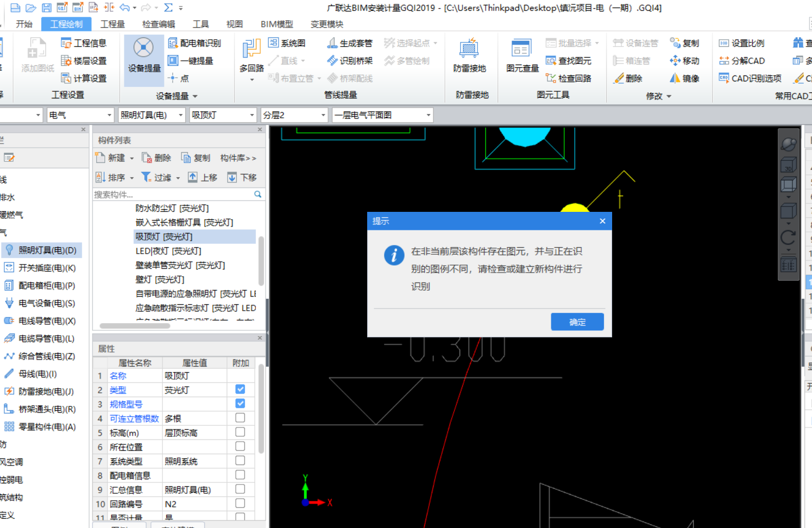
Task: Switch to 检查编辑 tab
Action: (x=159, y=24)
